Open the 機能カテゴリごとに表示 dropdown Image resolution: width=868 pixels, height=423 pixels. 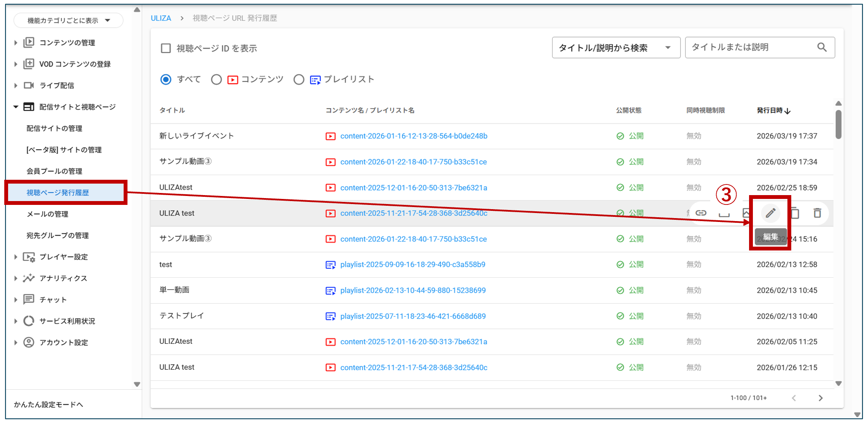(68, 20)
